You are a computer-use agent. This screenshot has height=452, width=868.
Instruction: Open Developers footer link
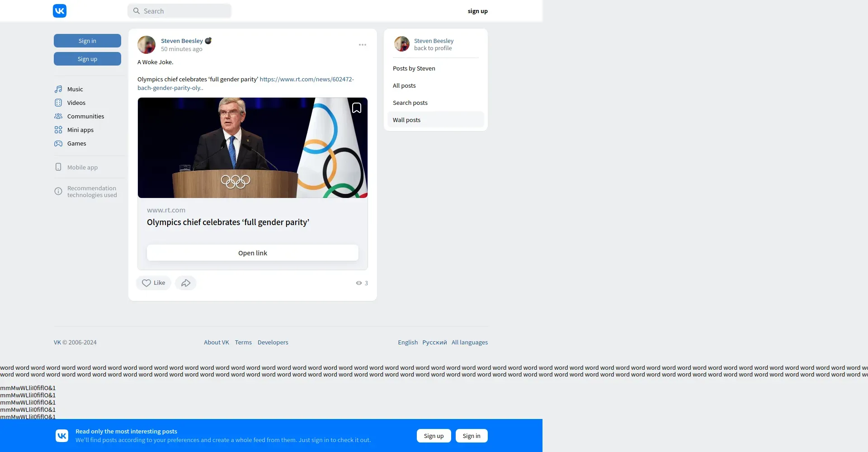(273, 342)
